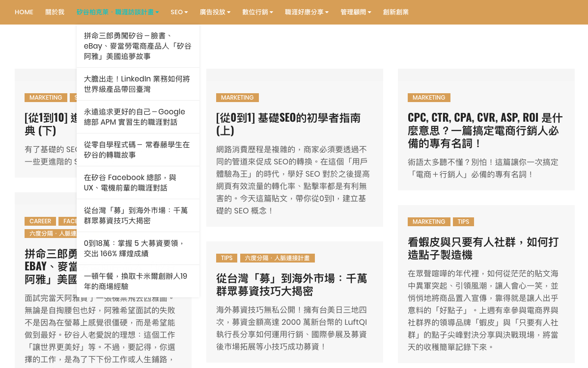
Task: Expand the SEO menu dropdown
Action: [x=179, y=12]
